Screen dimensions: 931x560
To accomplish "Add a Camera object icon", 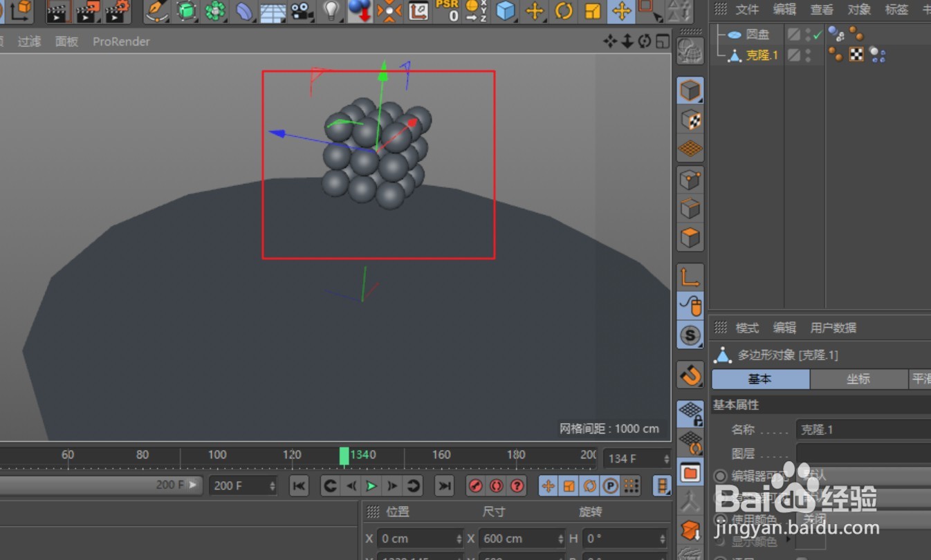I will 302,11.
